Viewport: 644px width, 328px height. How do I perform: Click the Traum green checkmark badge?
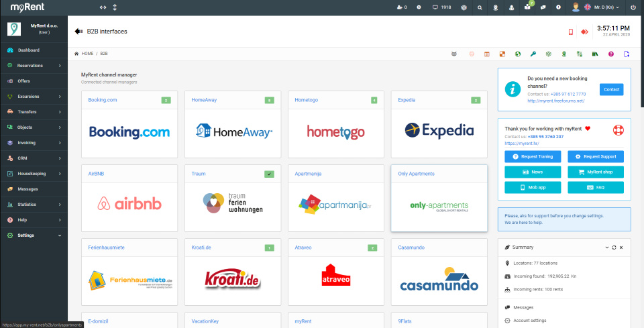pos(270,174)
